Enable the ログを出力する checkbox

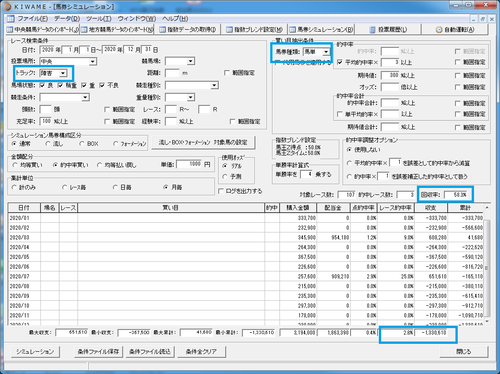pyautogui.click(x=221, y=191)
